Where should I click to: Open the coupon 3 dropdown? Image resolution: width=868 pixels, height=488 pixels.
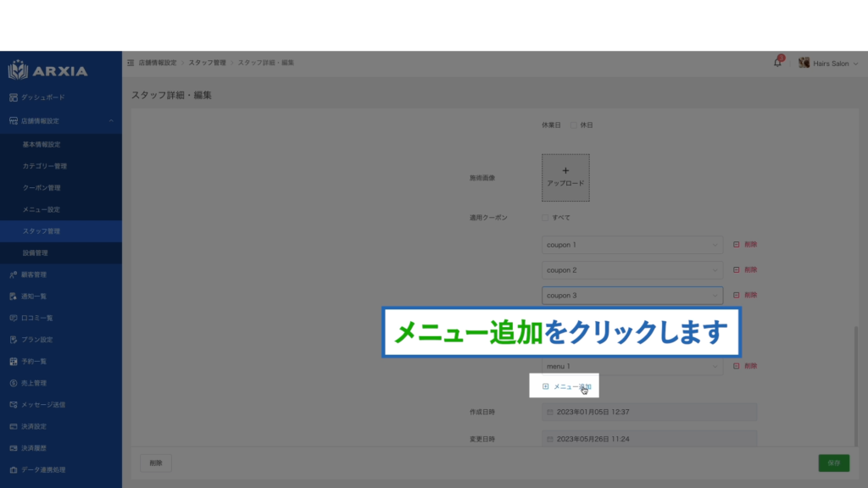click(632, 296)
